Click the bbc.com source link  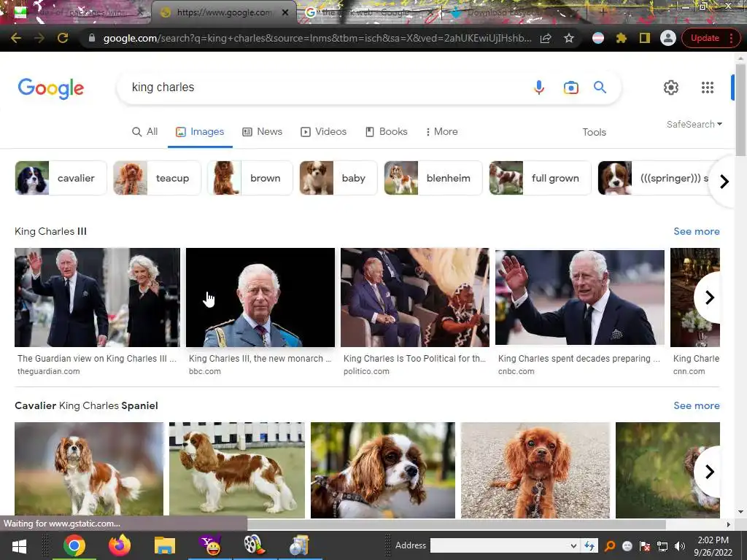(205, 371)
